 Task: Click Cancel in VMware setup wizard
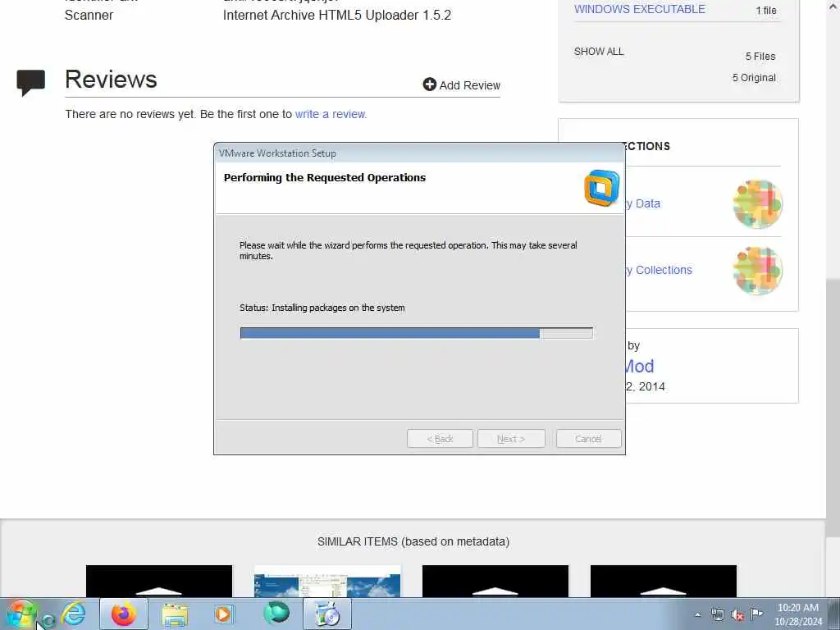(588, 439)
